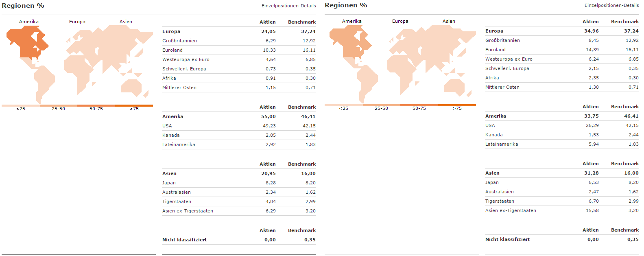The height and width of the screenshot is (256, 644).
Task: Click the Asien label above right map
Action: tap(449, 21)
